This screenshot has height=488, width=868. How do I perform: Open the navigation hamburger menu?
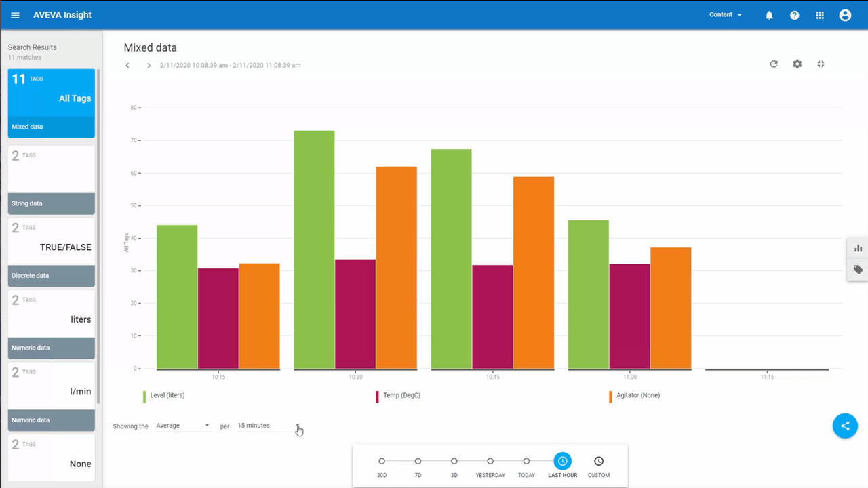(15, 14)
